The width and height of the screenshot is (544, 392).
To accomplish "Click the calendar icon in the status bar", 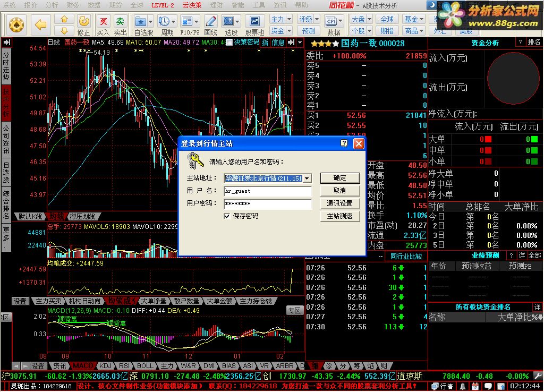I will 475,386.
